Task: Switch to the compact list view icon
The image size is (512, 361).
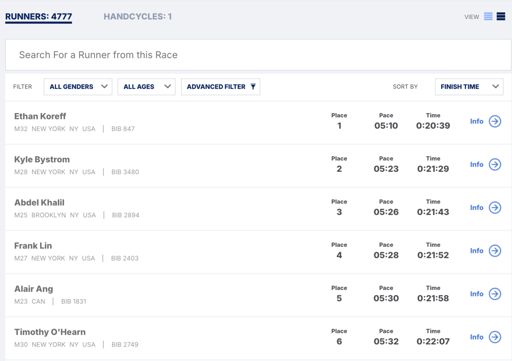Action: pyautogui.click(x=488, y=16)
